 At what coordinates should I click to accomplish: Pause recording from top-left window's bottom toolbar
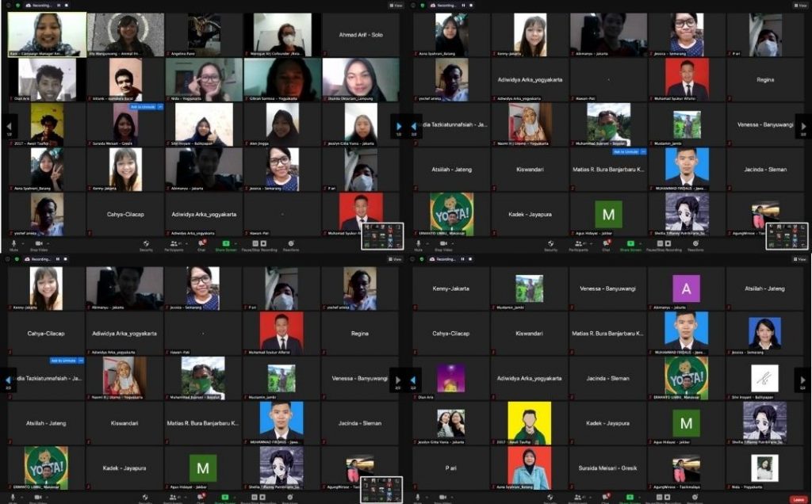point(255,243)
